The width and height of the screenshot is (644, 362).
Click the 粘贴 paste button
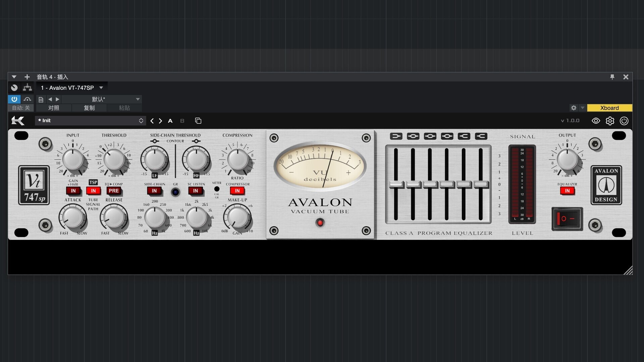(x=124, y=108)
